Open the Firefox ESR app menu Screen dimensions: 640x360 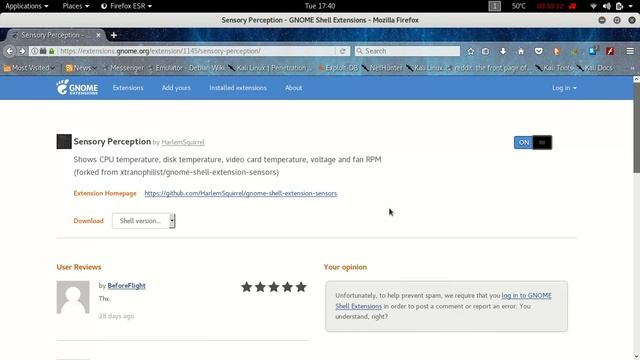click(x=127, y=6)
